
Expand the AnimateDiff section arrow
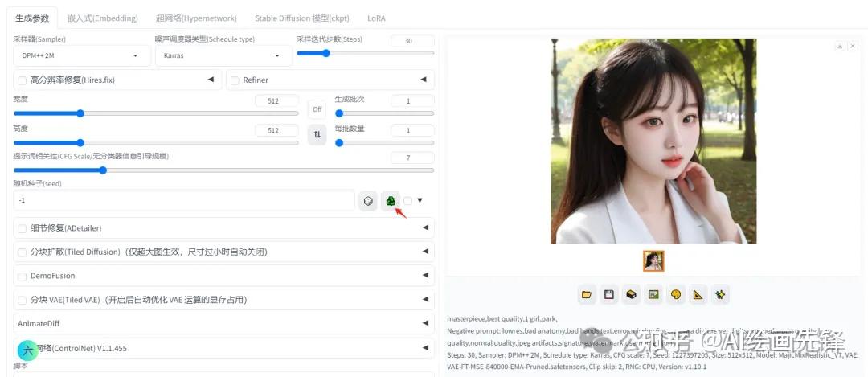(425, 323)
